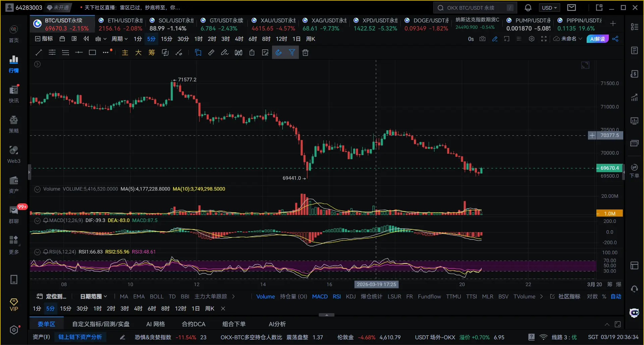Open 指标 indicators button
Viewport: 644px width, 345px height.
point(44,39)
